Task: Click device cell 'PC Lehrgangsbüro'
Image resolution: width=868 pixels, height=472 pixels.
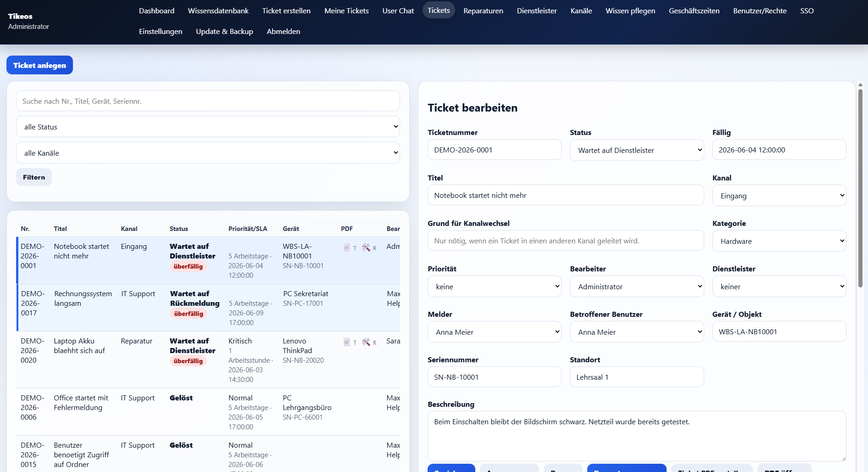Action: tap(307, 403)
